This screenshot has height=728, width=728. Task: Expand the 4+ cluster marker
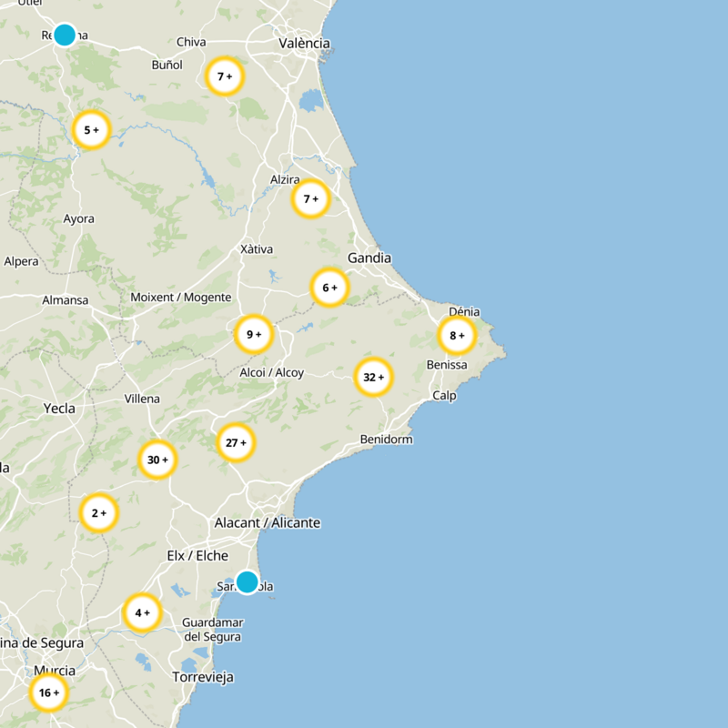click(x=143, y=612)
